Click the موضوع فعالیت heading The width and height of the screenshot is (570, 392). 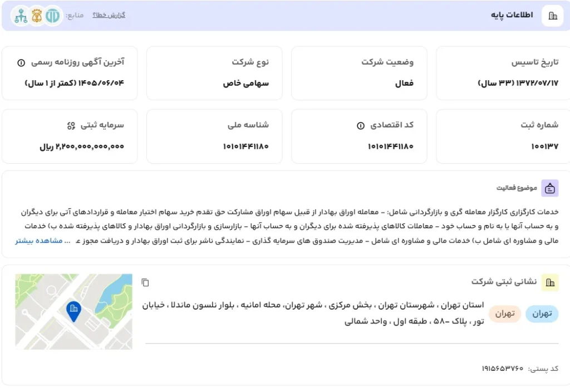pyautogui.click(x=517, y=188)
